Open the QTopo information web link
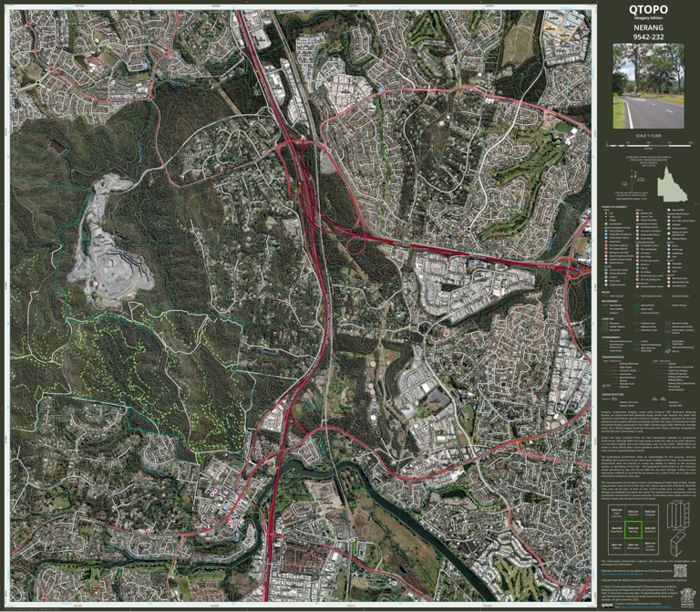Screen dimensions: 700x612 pos(622,574)
